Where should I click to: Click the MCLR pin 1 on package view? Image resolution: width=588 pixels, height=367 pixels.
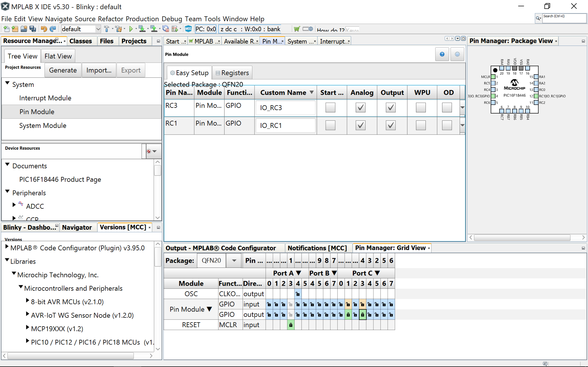click(493, 77)
